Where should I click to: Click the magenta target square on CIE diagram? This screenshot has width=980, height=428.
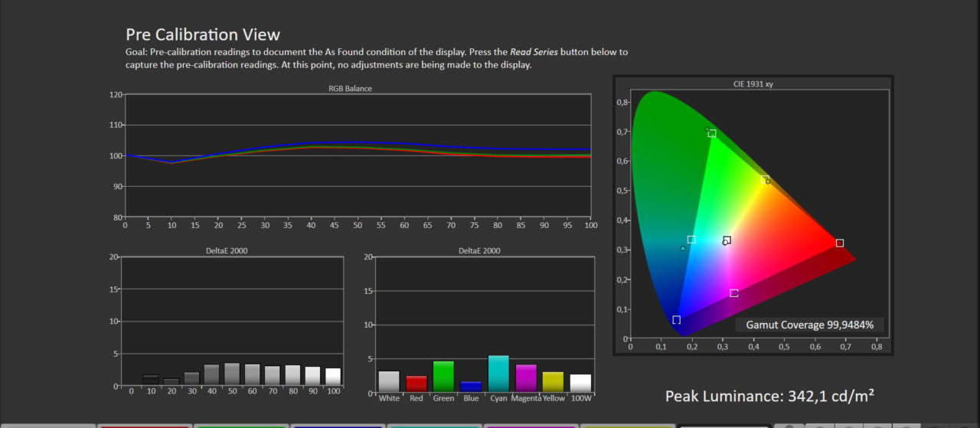click(734, 293)
